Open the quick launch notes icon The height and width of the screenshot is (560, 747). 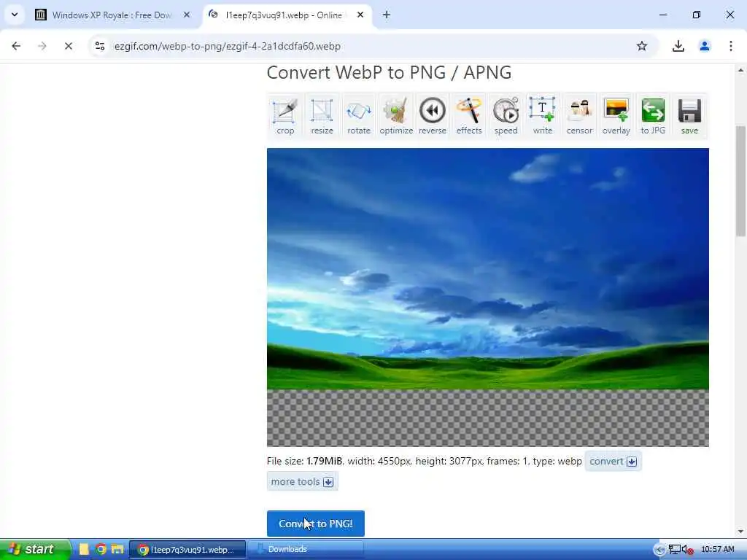pyautogui.click(x=84, y=550)
